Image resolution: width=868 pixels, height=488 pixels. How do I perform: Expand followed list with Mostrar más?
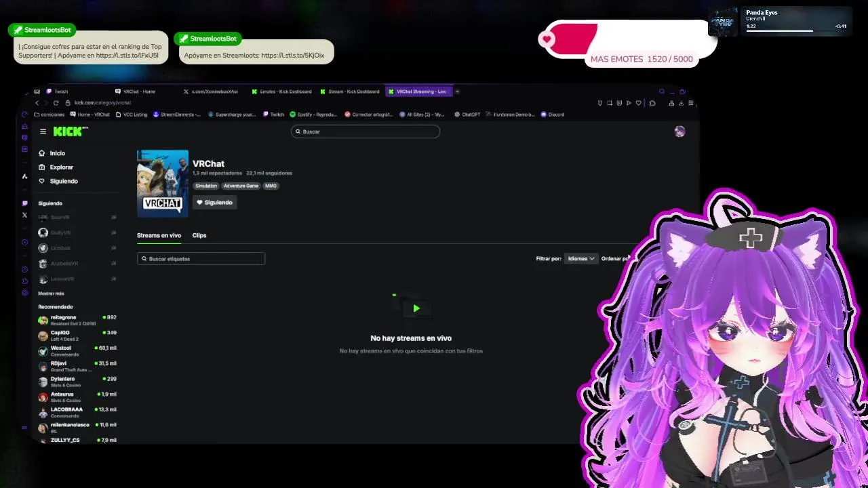[x=51, y=293]
